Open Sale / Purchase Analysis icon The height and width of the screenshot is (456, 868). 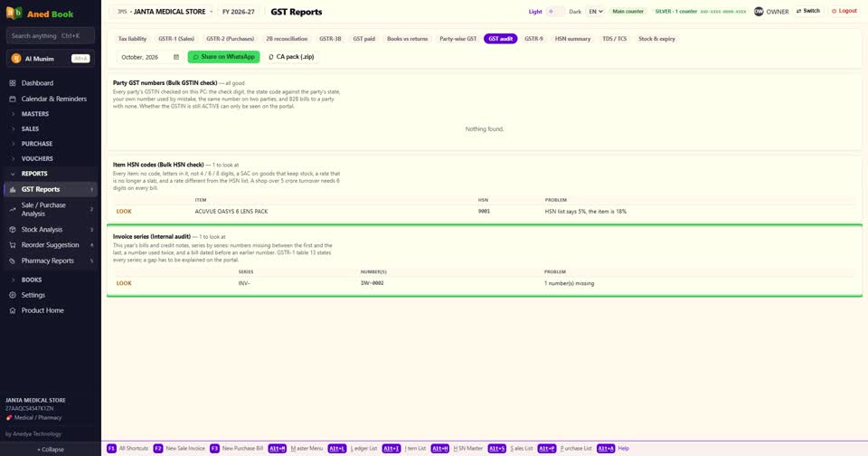[x=12, y=209]
